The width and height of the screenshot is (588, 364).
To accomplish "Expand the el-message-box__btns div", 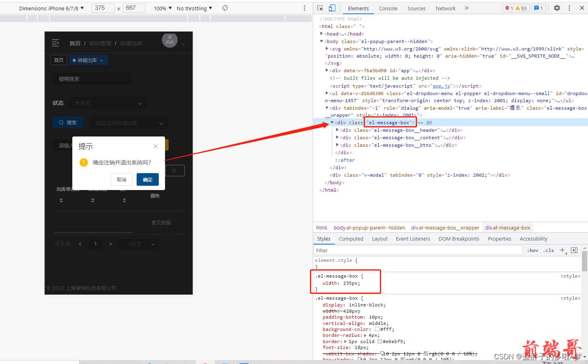I will [x=337, y=145].
